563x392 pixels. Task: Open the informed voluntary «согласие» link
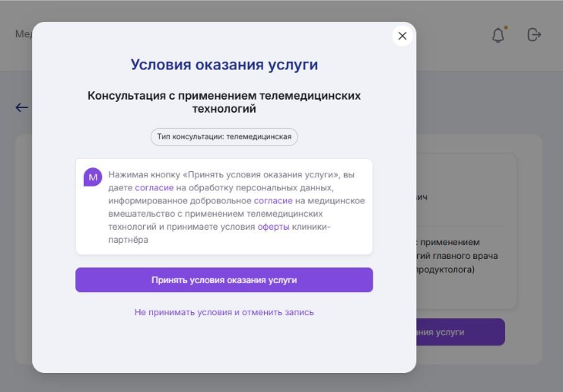tap(272, 200)
